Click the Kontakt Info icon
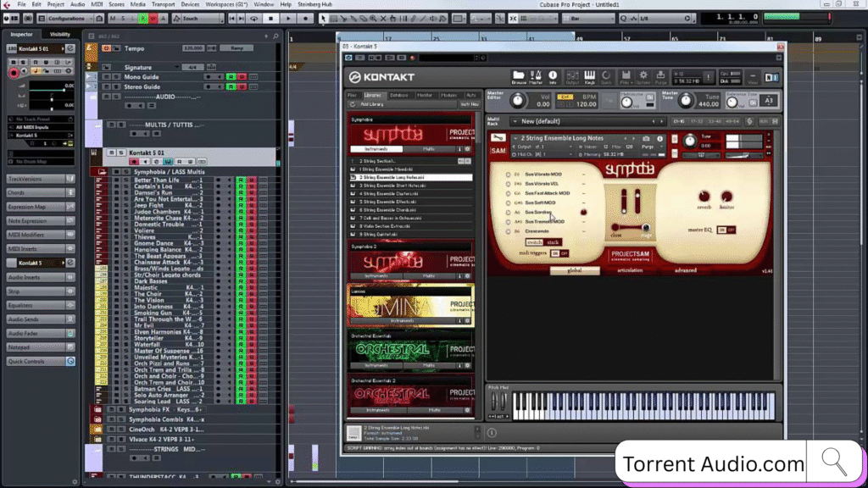Screen dimensions: 868x488 pyautogui.click(x=553, y=77)
